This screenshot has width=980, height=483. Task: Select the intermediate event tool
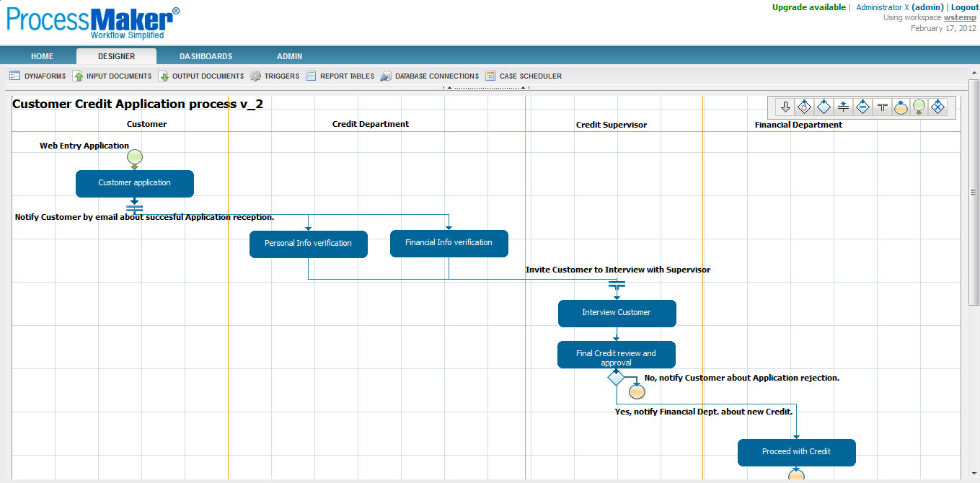coord(901,107)
